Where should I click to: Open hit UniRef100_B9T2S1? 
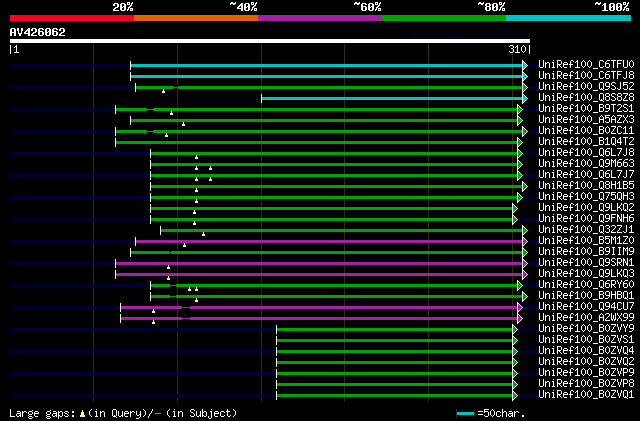click(586, 109)
